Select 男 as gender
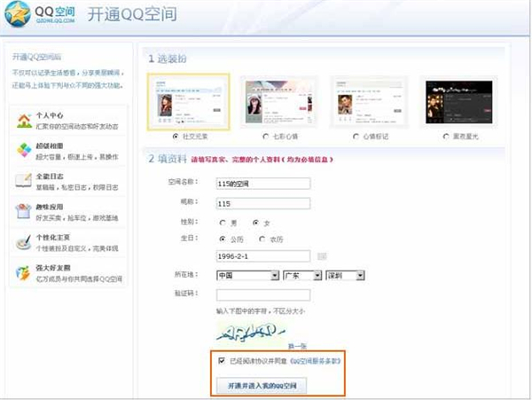The image size is (532, 400). click(223, 223)
